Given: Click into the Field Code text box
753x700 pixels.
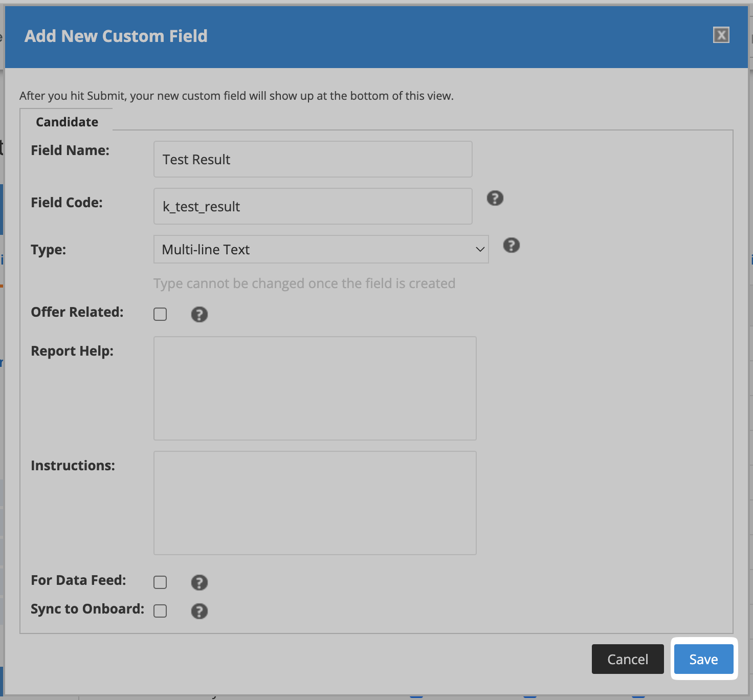Looking at the screenshot, I should point(313,207).
